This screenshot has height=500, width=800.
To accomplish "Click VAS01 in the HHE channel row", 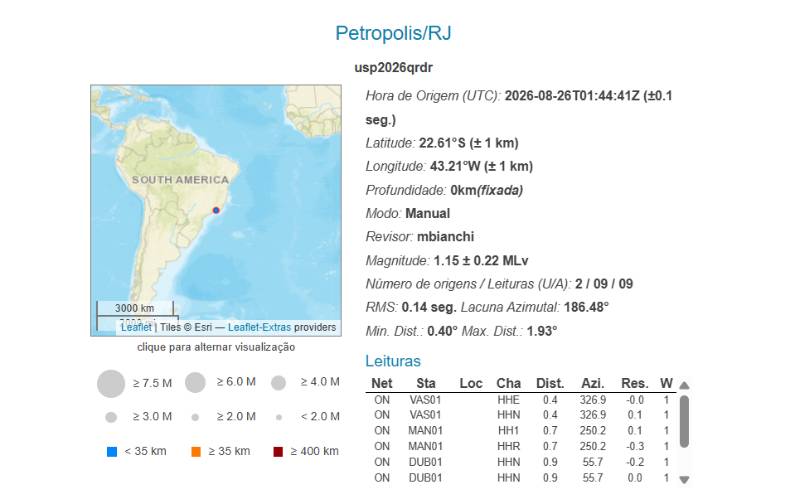I will coord(426,400).
